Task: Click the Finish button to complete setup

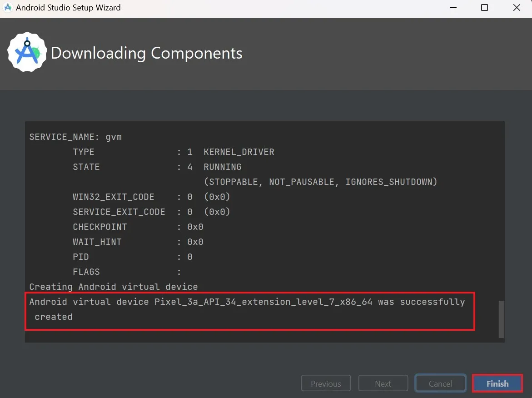Action: point(497,383)
